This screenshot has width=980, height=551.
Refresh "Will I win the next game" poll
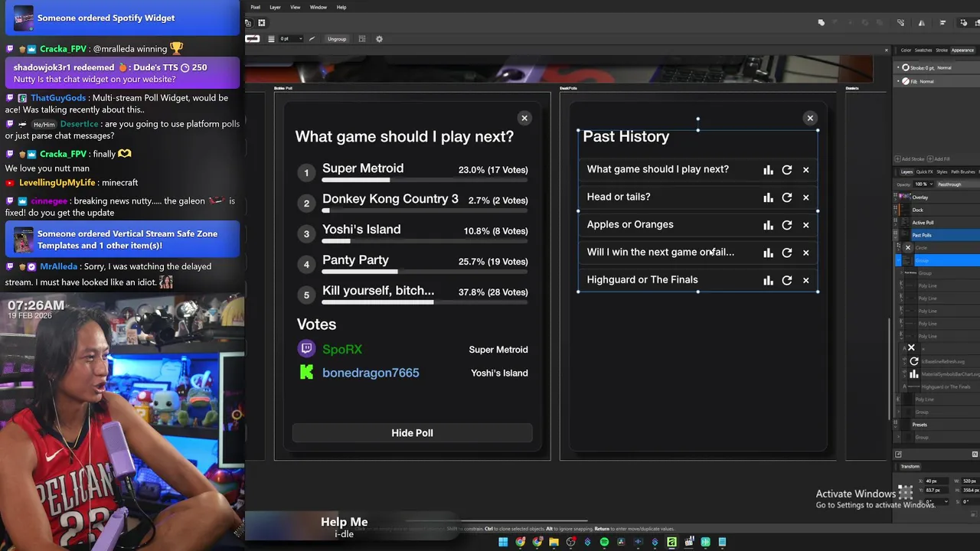pos(787,253)
